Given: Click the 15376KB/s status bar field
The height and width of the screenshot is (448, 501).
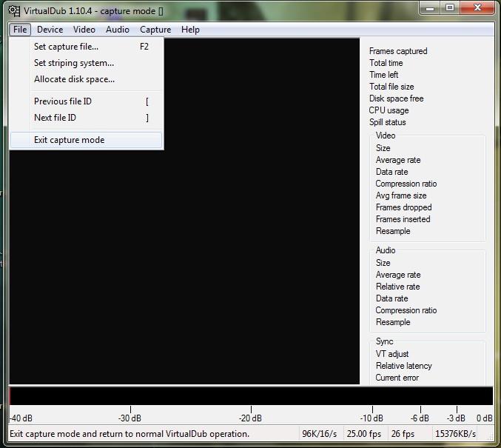Looking at the screenshot, I should [457, 434].
